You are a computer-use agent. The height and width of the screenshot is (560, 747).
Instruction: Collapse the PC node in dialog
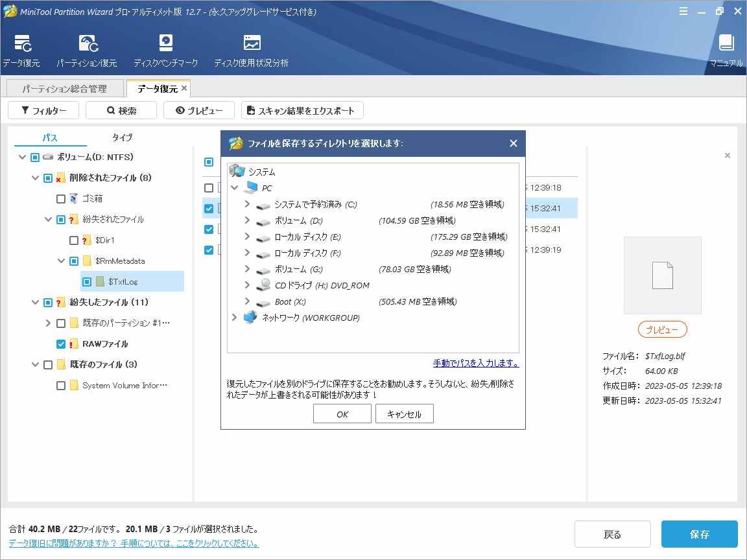(x=234, y=187)
